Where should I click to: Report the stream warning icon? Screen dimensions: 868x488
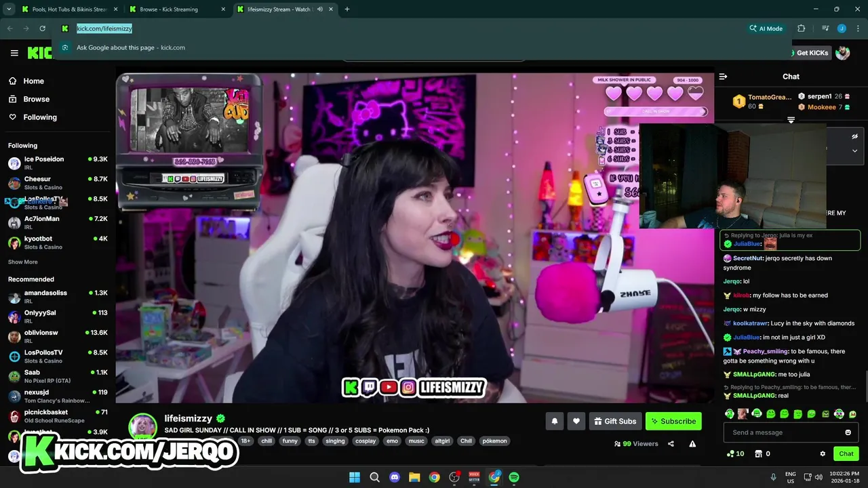point(692,444)
